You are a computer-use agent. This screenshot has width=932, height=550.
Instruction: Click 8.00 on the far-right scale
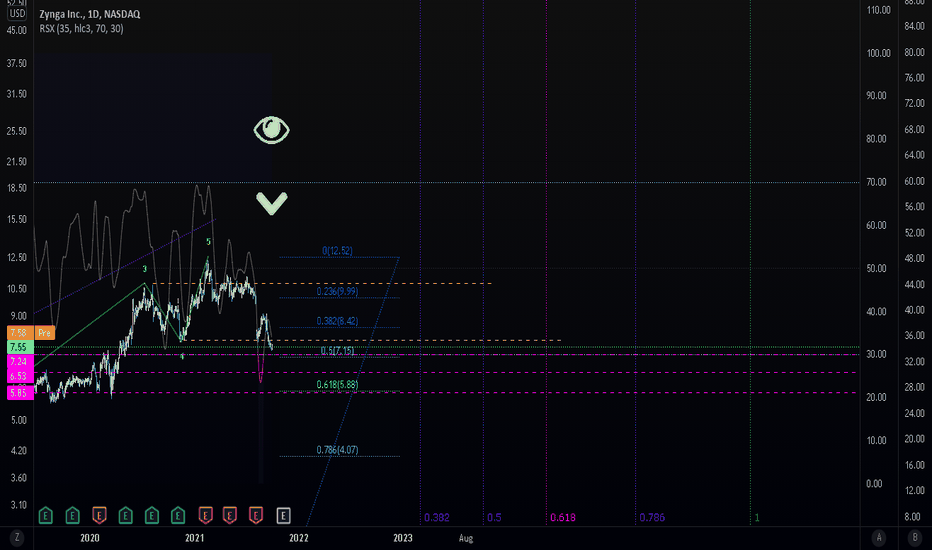coord(914,517)
